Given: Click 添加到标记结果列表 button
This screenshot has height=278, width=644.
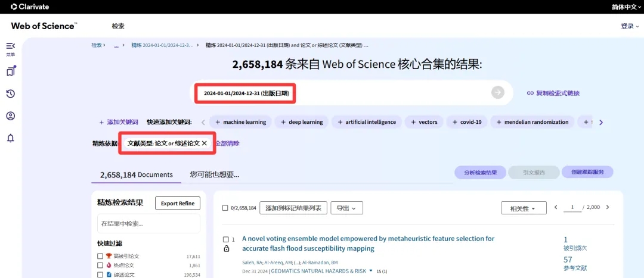Looking at the screenshot, I should coord(293,208).
